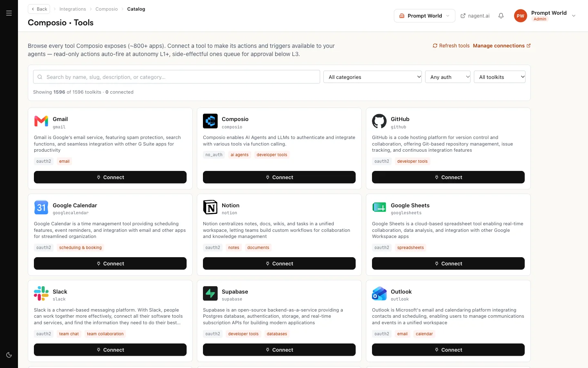This screenshot has width=588, height=368.
Task: Click the Outlook logo icon
Action: pos(379,294)
